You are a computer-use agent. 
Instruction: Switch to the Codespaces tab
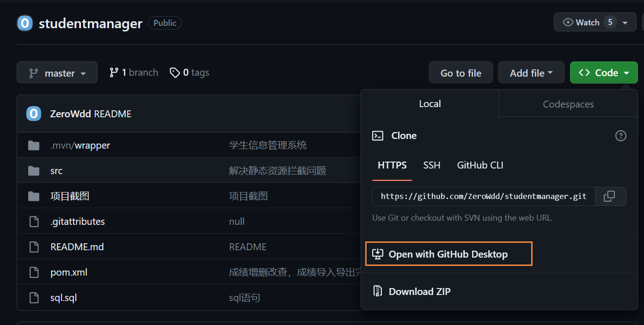(568, 104)
